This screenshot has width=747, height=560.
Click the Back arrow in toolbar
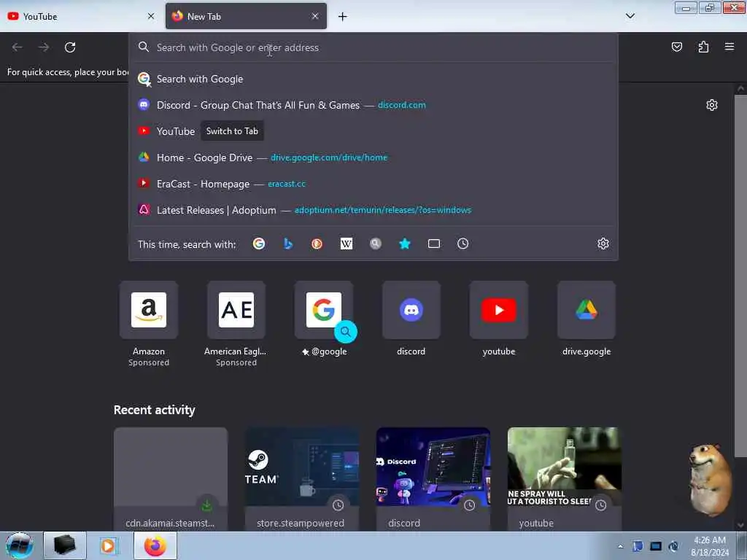pyautogui.click(x=18, y=47)
